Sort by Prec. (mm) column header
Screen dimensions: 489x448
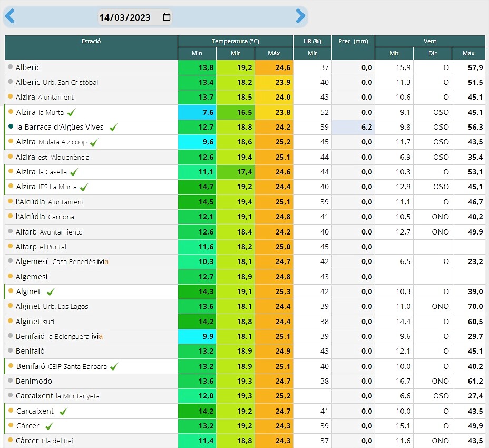pos(353,47)
